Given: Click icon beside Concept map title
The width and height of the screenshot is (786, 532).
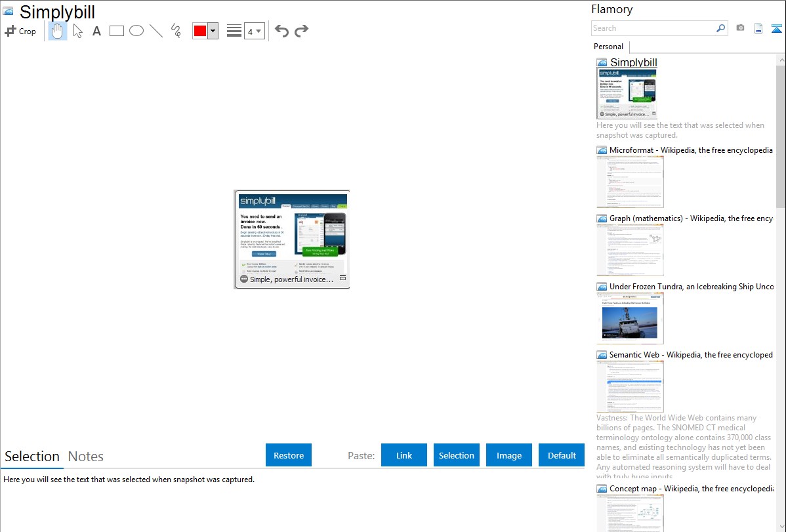Looking at the screenshot, I should coord(602,489).
